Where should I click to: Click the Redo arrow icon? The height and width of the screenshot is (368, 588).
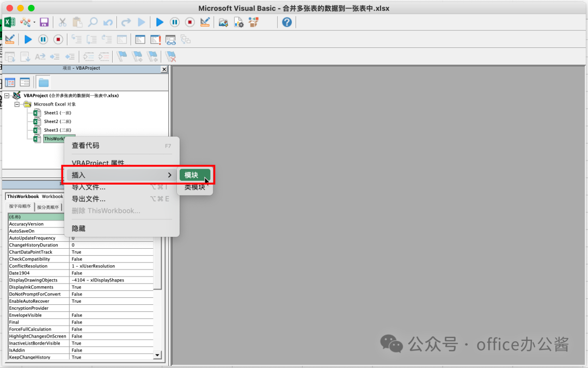pos(126,22)
